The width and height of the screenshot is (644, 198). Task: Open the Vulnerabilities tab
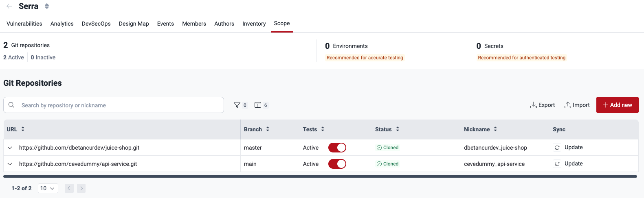24,24
